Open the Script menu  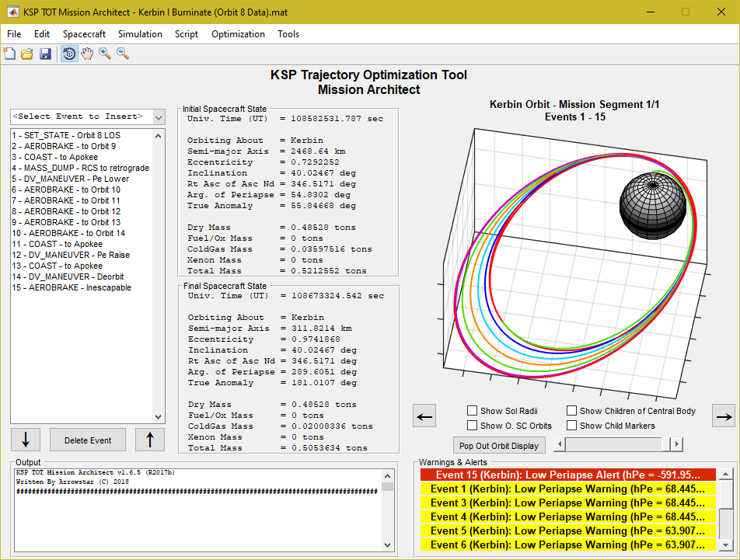[x=187, y=34]
